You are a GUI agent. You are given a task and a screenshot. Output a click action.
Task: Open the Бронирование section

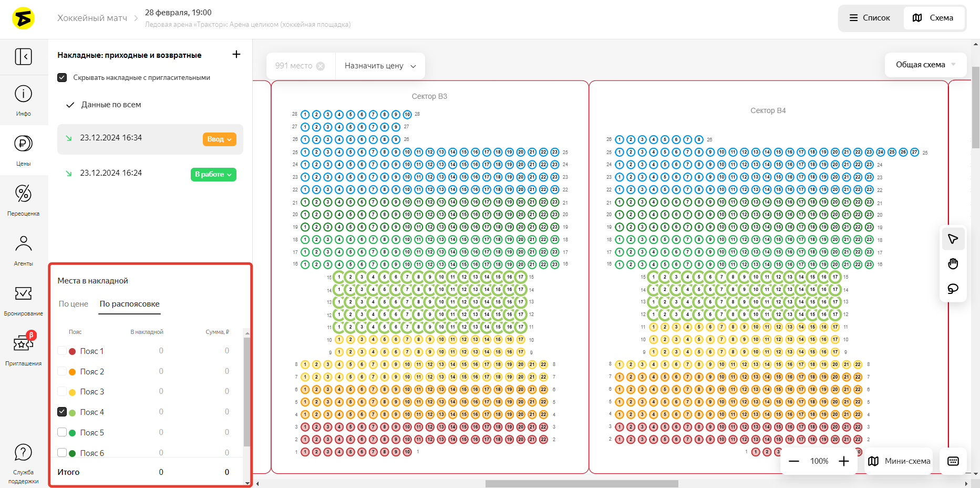(x=23, y=300)
